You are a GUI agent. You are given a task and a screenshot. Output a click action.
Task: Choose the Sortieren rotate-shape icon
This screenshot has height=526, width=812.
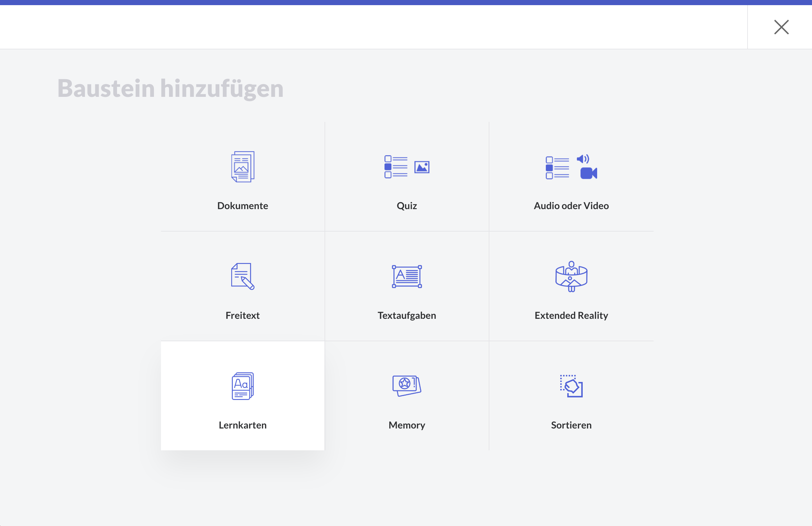[x=571, y=386]
